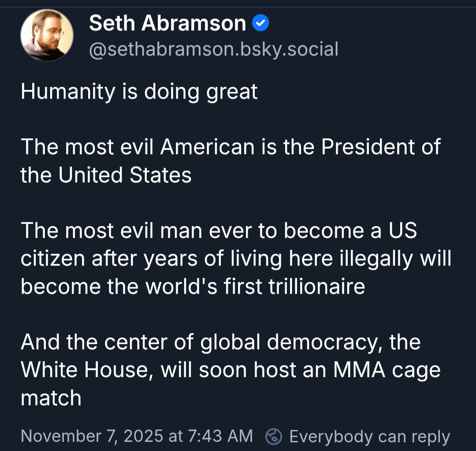Click the 'Everybody can reply' label
This screenshot has width=476, height=451.
click(x=369, y=436)
